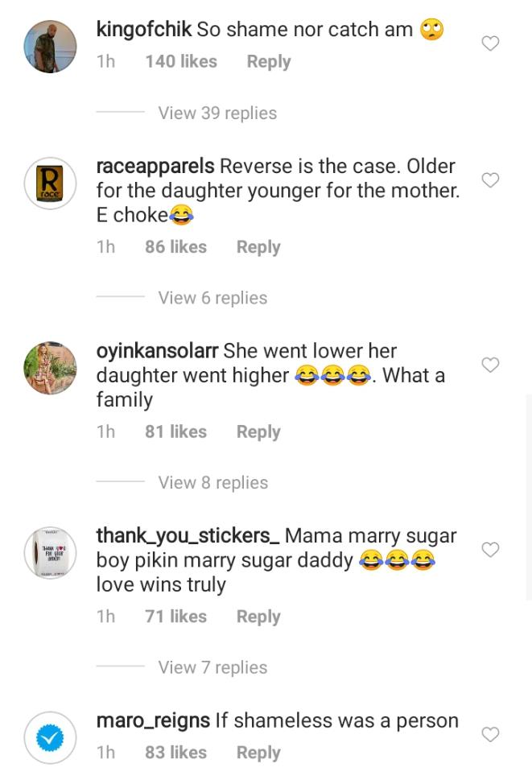The width and height of the screenshot is (532, 784).
Task: Open kingofchik's profile picture
Action: click(51, 47)
